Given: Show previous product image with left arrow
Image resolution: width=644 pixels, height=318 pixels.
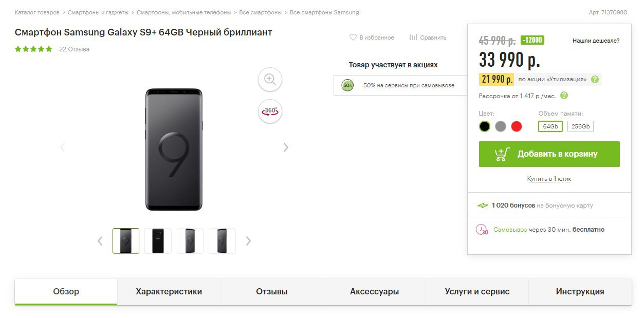Looking at the screenshot, I should pos(63,147).
